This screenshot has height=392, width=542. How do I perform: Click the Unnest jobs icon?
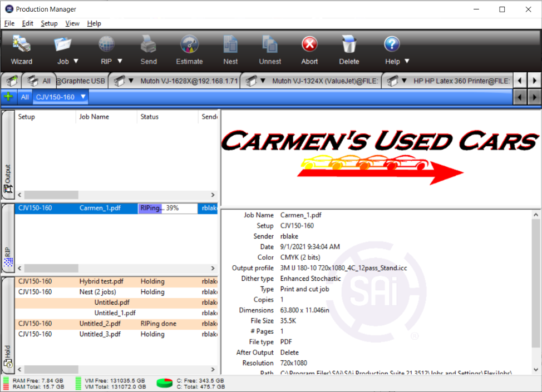point(270,50)
